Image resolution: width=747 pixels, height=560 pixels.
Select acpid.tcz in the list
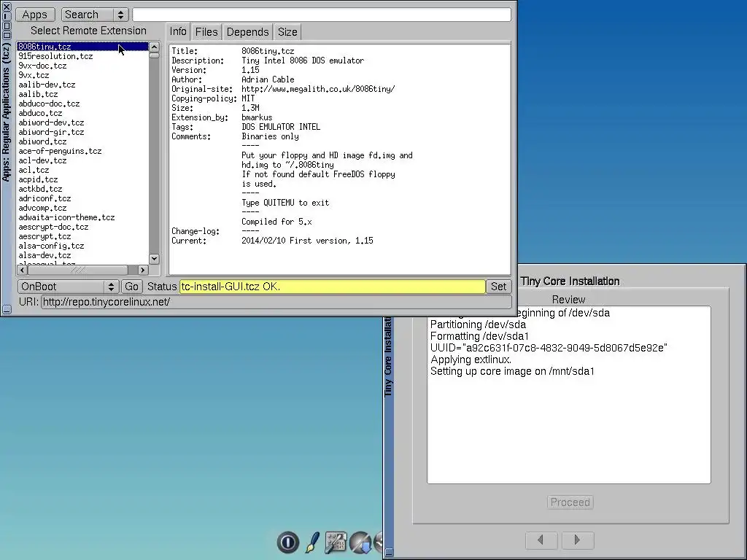pyautogui.click(x=82, y=179)
